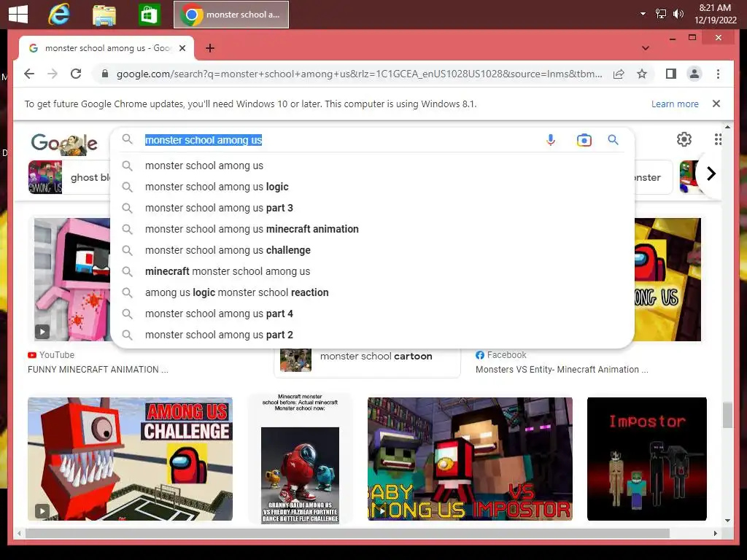Click the highlighted Google search input field
The image size is (747, 560).
tap(341, 140)
